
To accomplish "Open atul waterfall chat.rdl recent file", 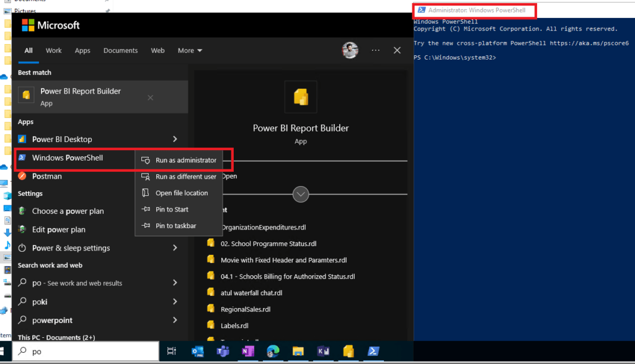I will click(251, 293).
